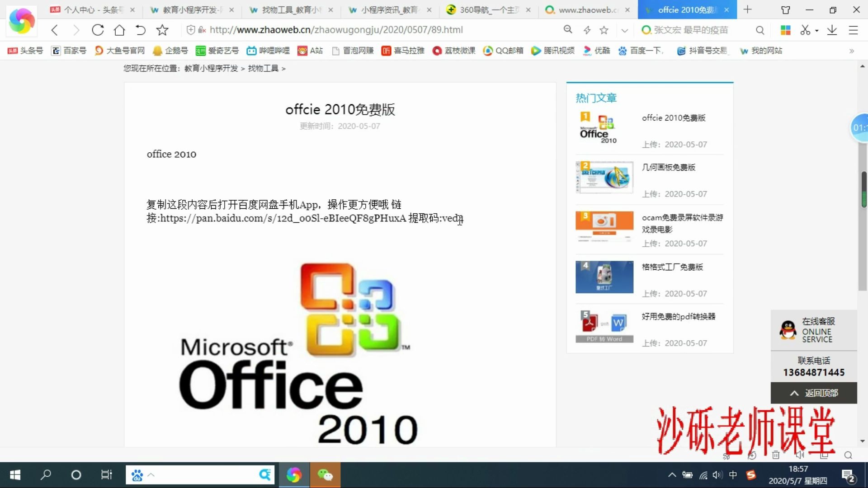Screen dimensions: 868x488
Task: Click the 格格式工厂免费版 article icon
Action: 604,277
